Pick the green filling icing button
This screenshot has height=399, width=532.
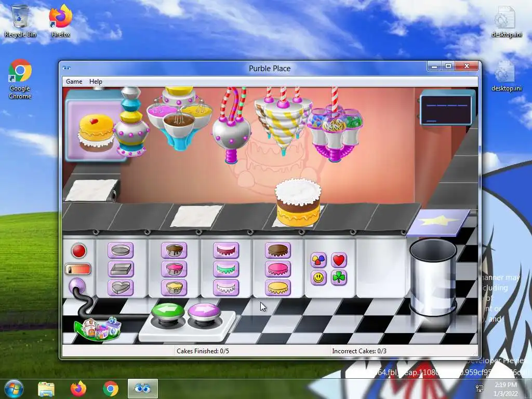click(x=226, y=270)
